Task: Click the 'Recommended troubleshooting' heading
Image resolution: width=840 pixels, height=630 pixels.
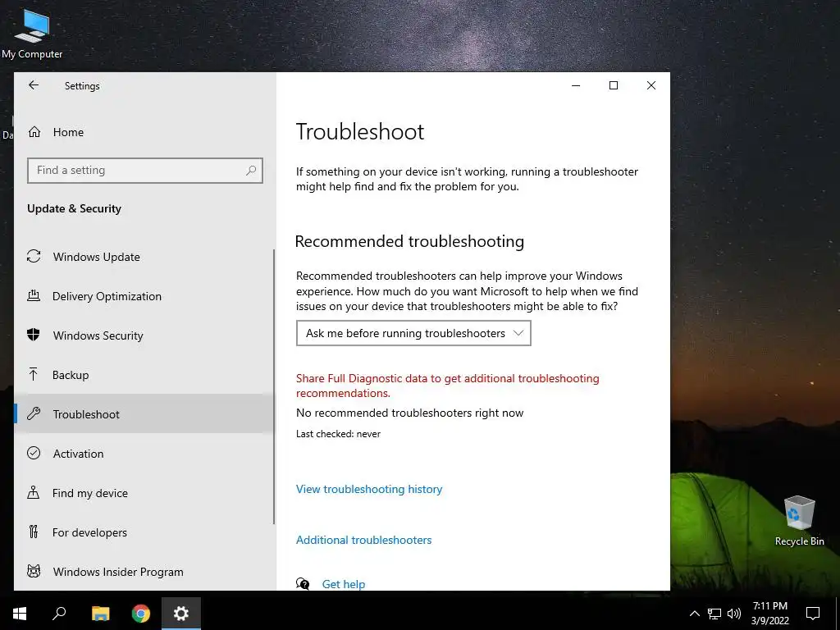Action: (409, 242)
